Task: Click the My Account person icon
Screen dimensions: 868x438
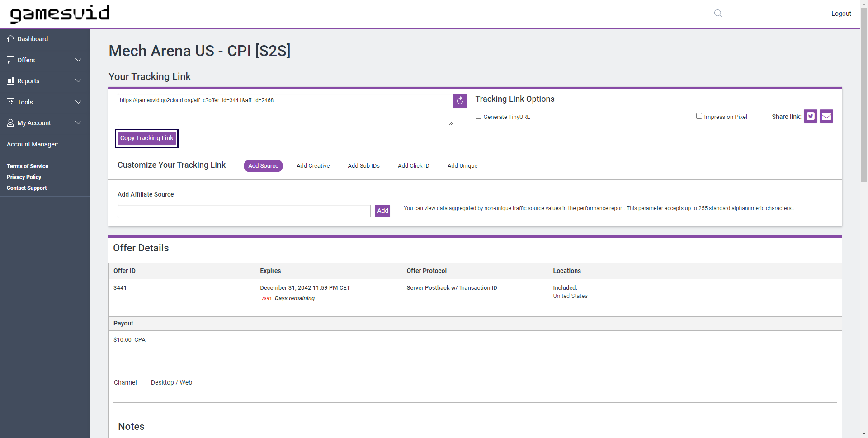Action: point(10,123)
